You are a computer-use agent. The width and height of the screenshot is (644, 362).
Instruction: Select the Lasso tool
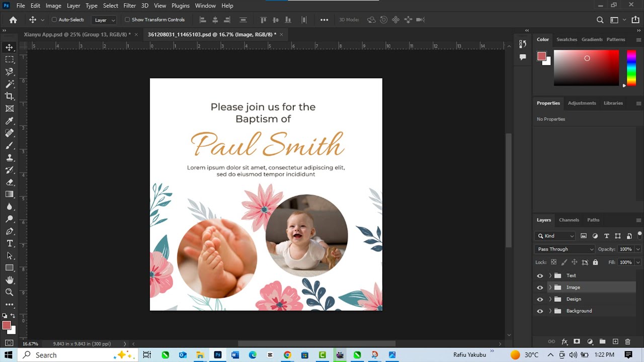(10, 72)
